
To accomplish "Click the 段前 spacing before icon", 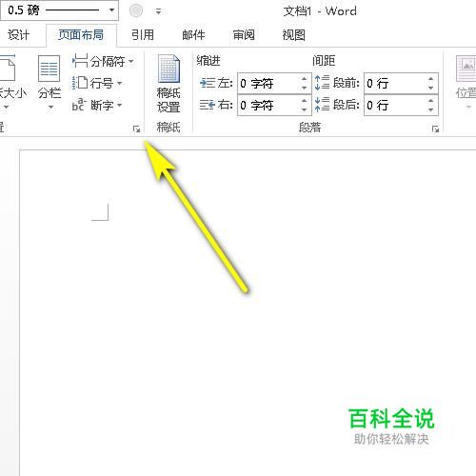I will pyautogui.click(x=322, y=83).
